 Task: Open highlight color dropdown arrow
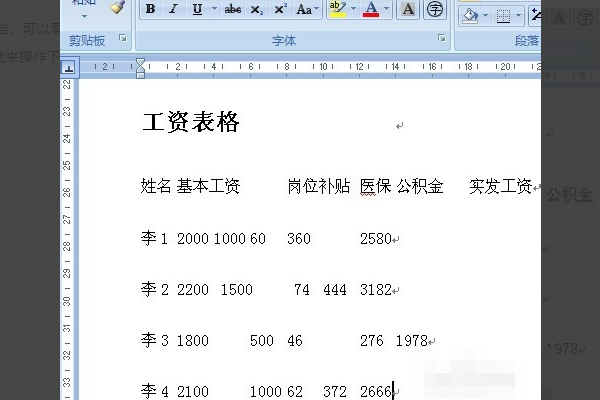(353, 9)
